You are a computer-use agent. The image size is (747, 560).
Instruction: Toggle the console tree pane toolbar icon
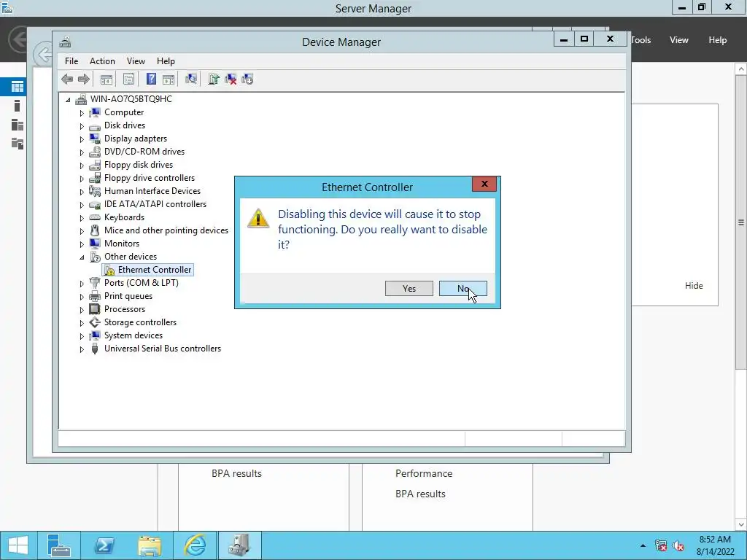pyautogui.click(x=107, y=79)
